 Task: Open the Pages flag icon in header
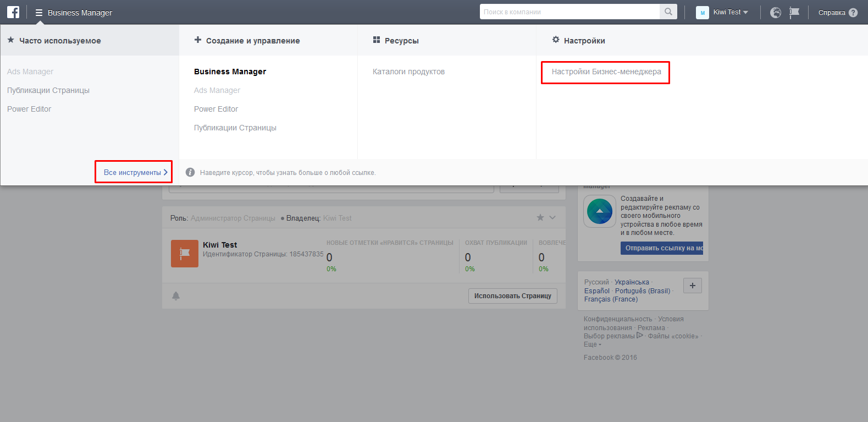[x=794, y=12]
